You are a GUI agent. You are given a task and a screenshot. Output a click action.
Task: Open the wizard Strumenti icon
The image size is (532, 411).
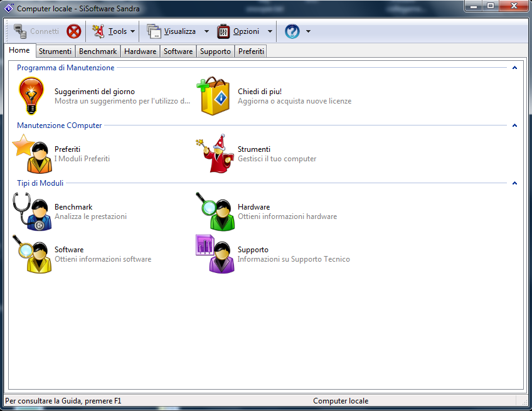click(x=215, y=153)
